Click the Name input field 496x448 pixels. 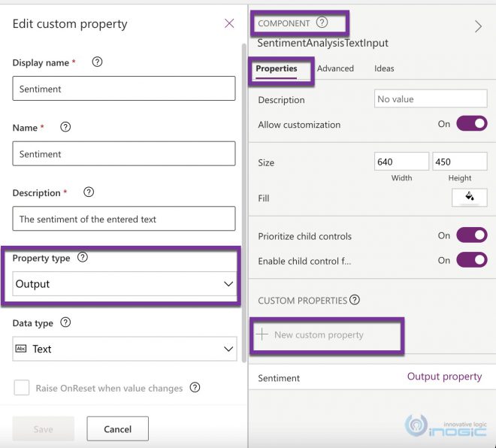coord(124,153)
